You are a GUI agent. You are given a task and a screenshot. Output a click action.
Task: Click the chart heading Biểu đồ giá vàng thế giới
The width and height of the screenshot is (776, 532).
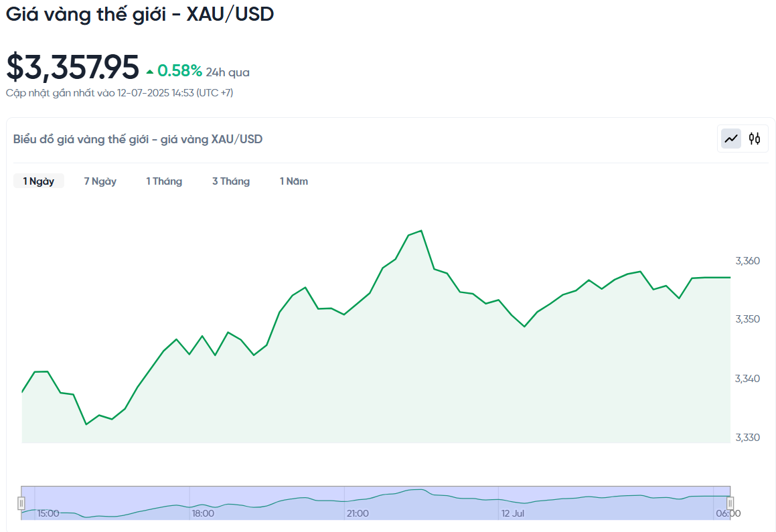click(137, 139)
